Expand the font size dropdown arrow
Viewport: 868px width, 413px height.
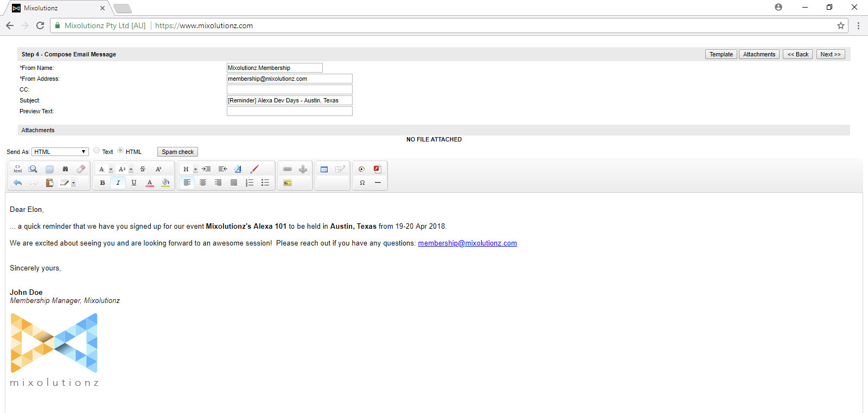(131, 170)
